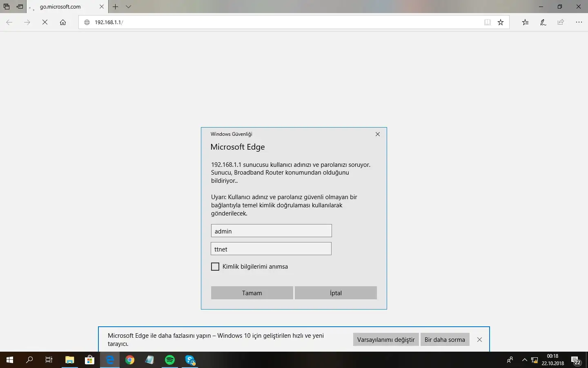The image size is (588, 368).
Task: Close the go.microsoft.com tab
Action: (x=102, y=7)
